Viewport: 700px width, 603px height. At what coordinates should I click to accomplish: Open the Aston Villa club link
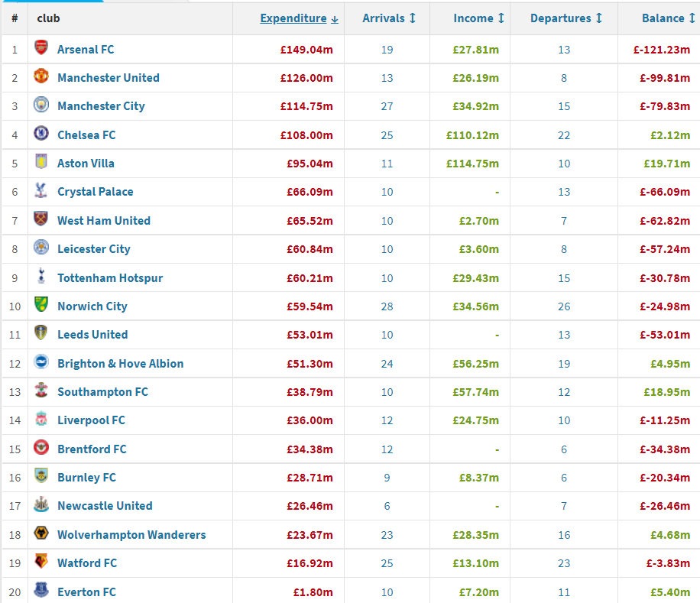pos(86,164)
